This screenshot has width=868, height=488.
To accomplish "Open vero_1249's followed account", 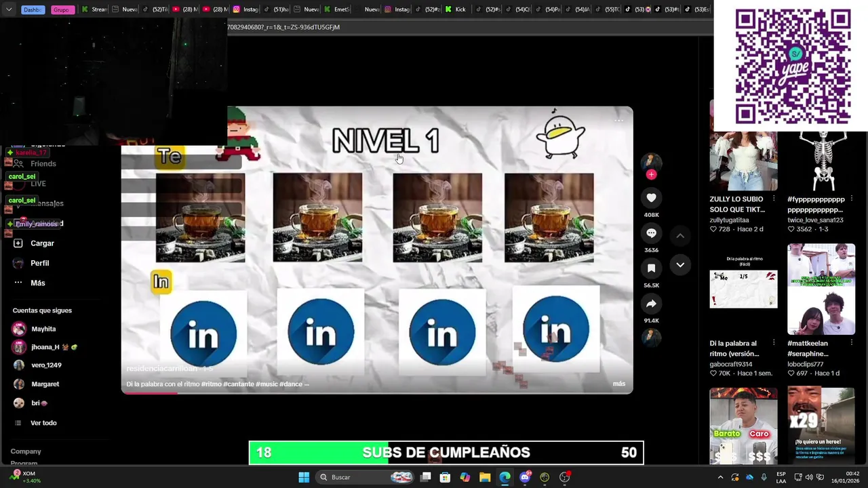I will [x=37, y=365].
